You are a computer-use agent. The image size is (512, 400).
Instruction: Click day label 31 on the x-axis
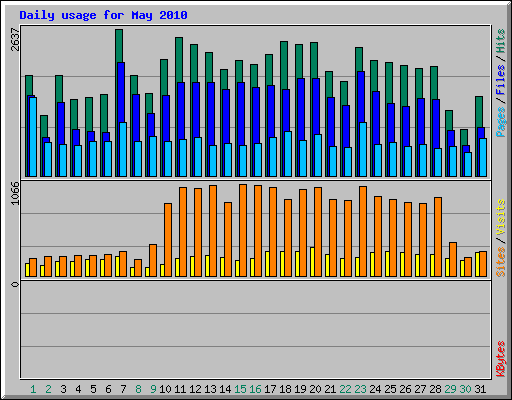click(x=480, y=389)
